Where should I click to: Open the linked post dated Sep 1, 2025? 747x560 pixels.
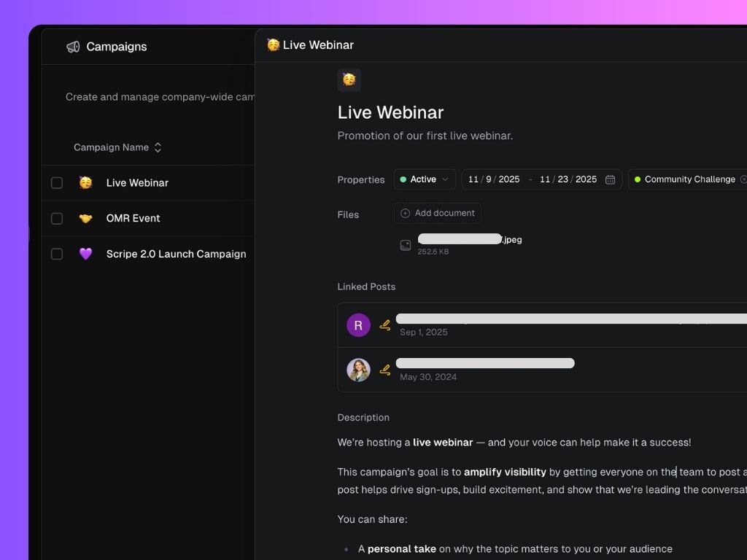[x=542, y=325]
